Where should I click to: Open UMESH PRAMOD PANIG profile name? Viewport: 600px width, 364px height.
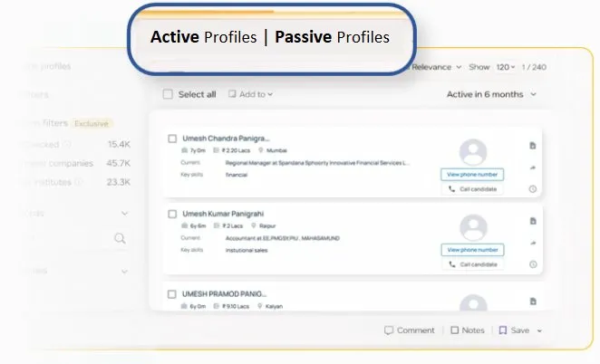click(224, 294)
